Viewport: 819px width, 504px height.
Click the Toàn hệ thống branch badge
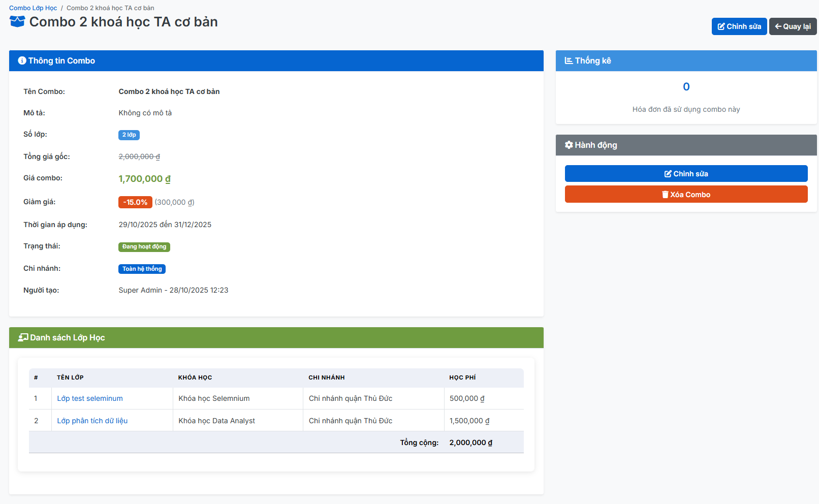coord(142,269)
